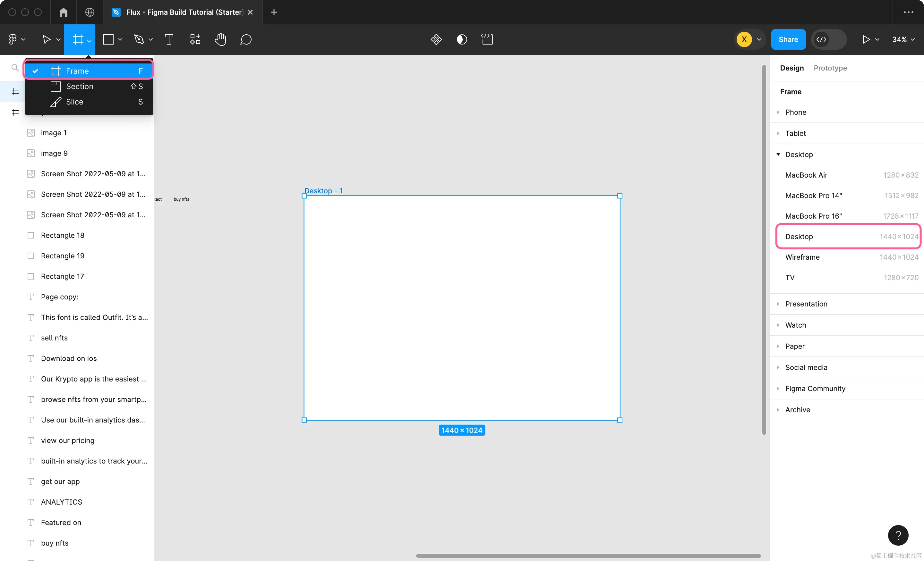Select the Pen tool
Viewport: 924px width, 561px height.
(x=139, y=39)
